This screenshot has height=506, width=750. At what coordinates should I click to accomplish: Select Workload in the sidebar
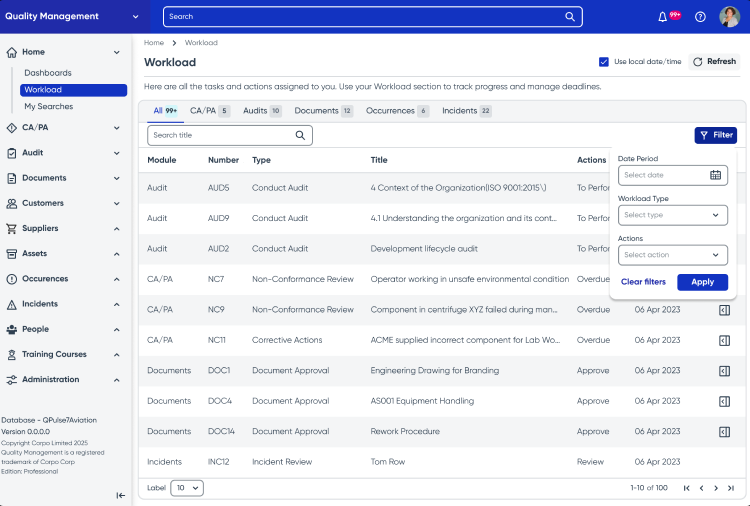(73, 90)
